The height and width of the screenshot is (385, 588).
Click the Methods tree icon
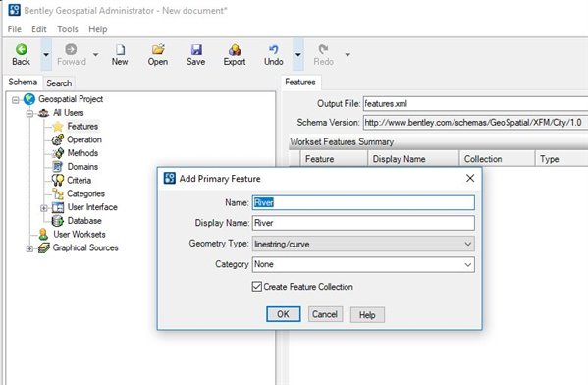tap(58, 153)
